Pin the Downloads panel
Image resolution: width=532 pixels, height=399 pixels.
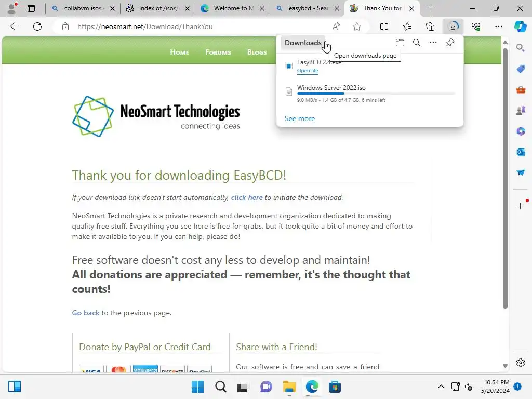click(450, 43)
